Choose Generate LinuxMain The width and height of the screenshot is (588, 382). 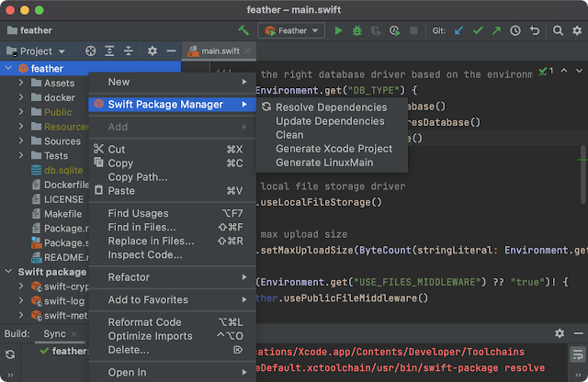333,163
